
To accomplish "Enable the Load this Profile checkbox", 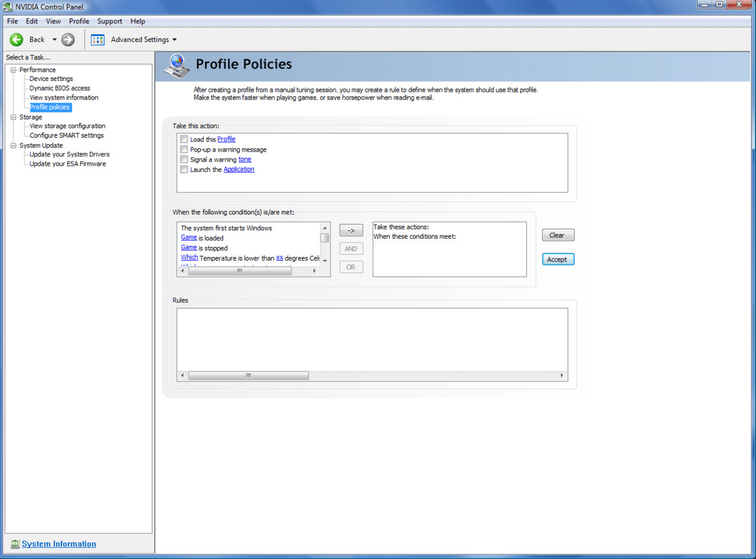I will 184,139.
